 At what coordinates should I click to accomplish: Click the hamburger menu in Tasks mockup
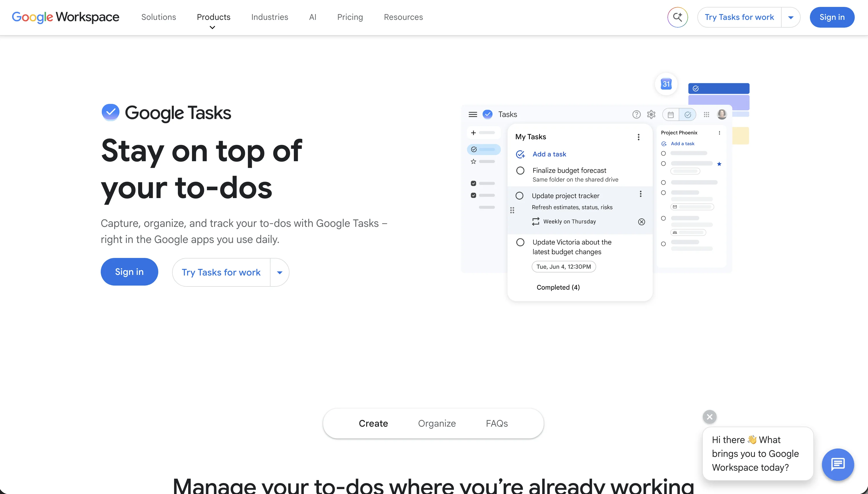473,114
